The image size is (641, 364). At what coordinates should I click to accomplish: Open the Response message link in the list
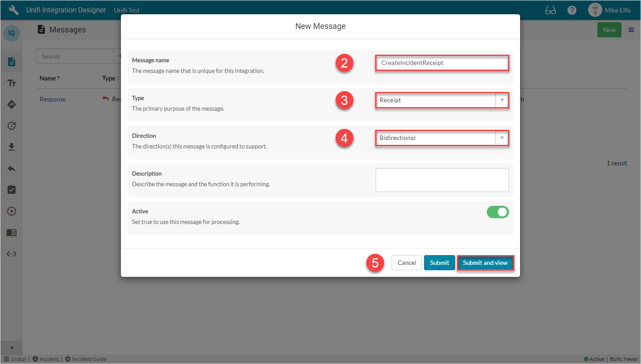(x=52, y=99)
